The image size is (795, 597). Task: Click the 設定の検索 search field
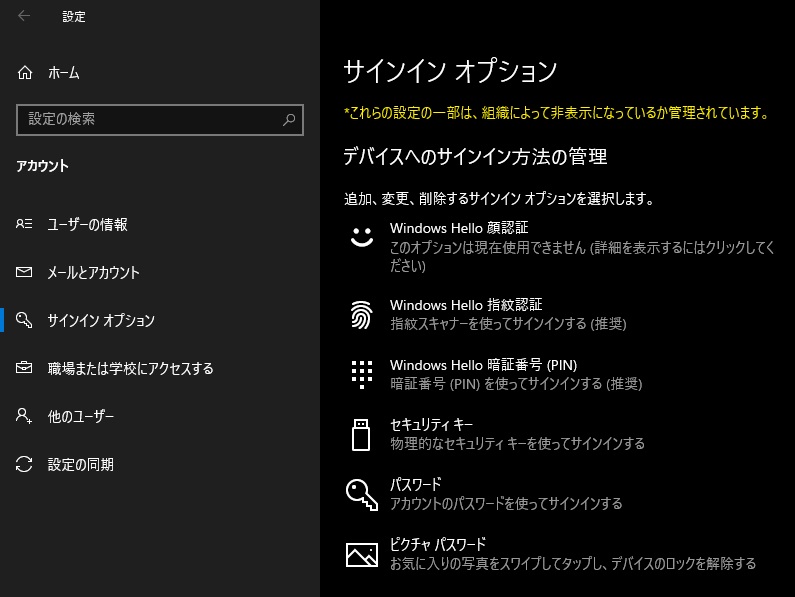160,120
